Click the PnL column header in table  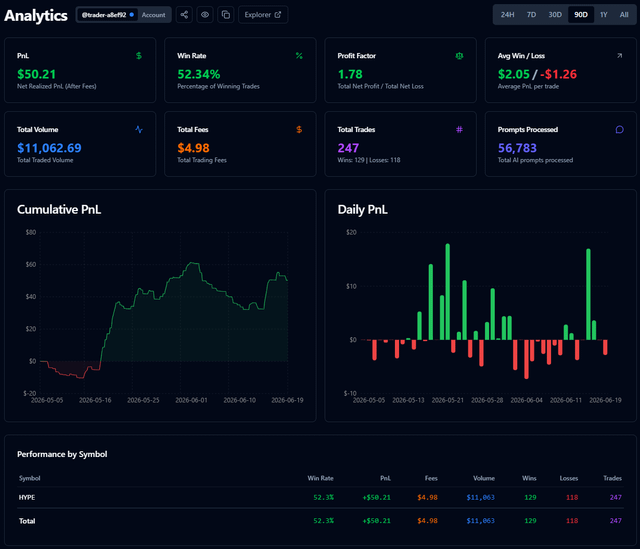pyautogui.click(x=385, y=478)
